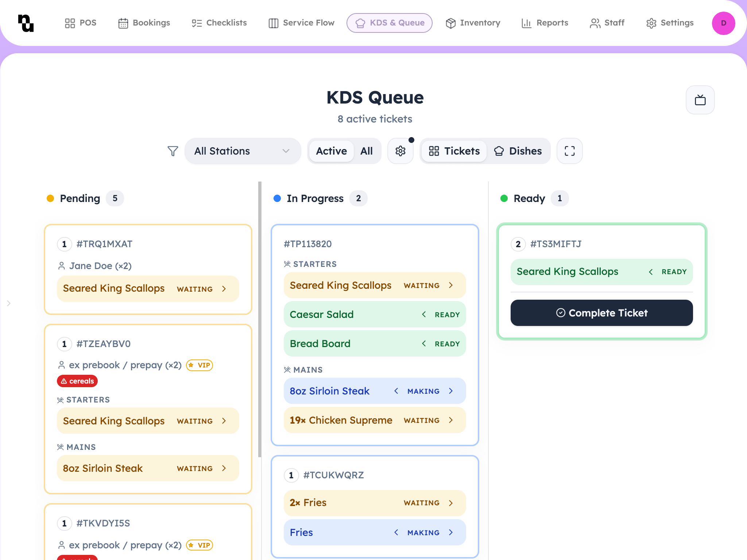Move Caesar Salad back from ready
Viewport: 747px width, 560px height.
[424, 314]
